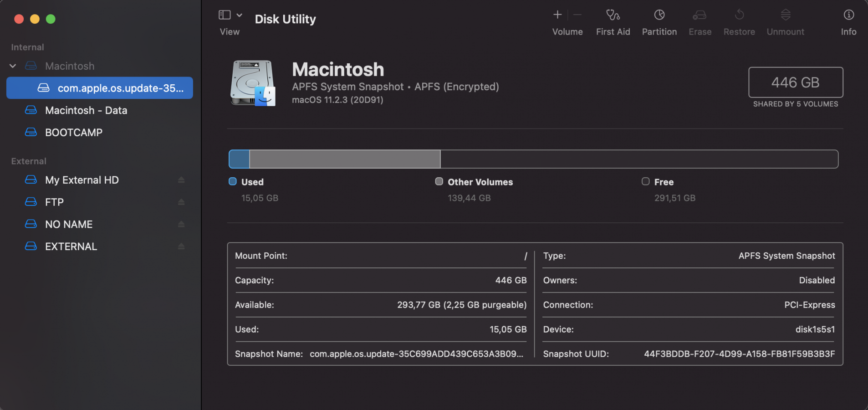The image size is (868, 410).
Task: Eject the NO NAME volume
Action: pyautogui.click(x=181, y=224)
